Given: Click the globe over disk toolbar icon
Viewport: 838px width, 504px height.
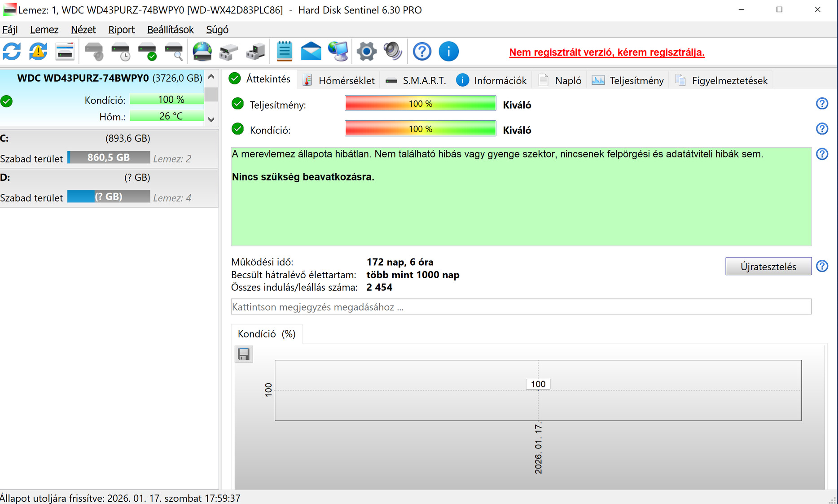Looking at the screenshot, I should click(x=202, y=52).
